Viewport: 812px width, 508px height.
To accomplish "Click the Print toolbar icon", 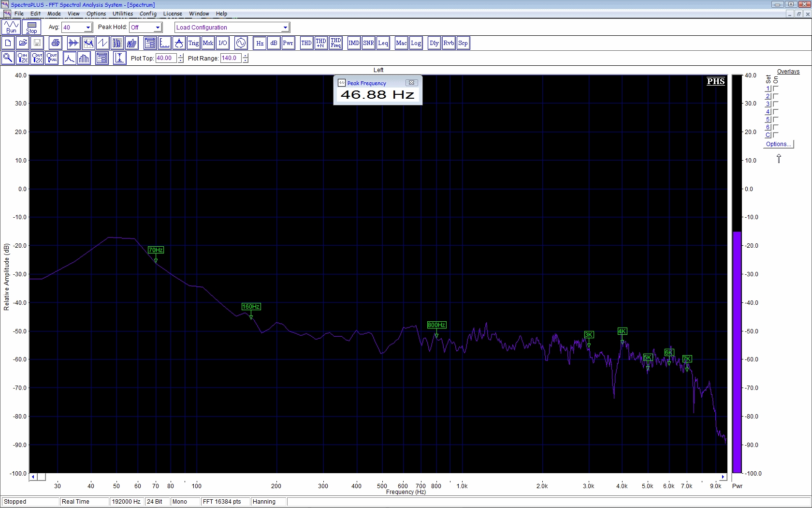I will click(55, 43).
